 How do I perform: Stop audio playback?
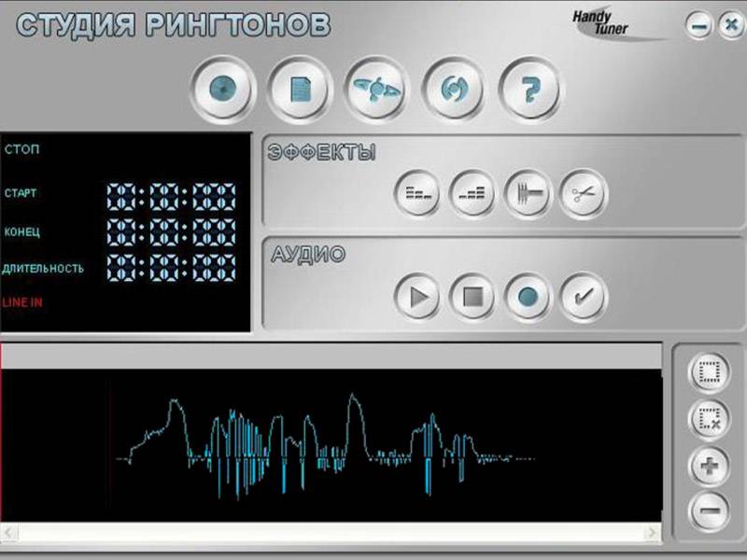click(472, 298)
